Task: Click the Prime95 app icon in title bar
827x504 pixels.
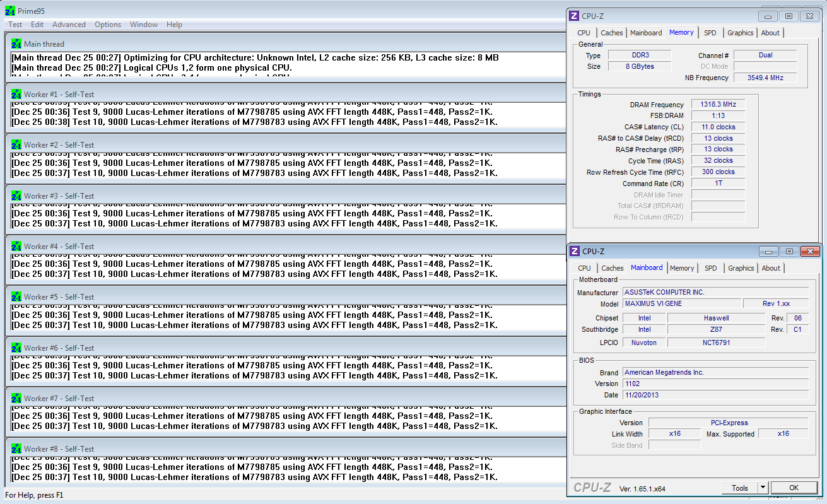Action: [9, 11]
